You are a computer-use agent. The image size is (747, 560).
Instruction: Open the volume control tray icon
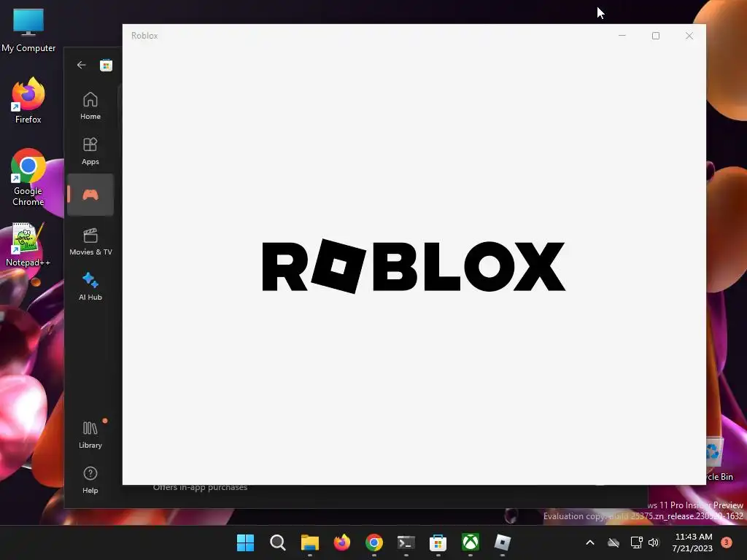(654, 542)
